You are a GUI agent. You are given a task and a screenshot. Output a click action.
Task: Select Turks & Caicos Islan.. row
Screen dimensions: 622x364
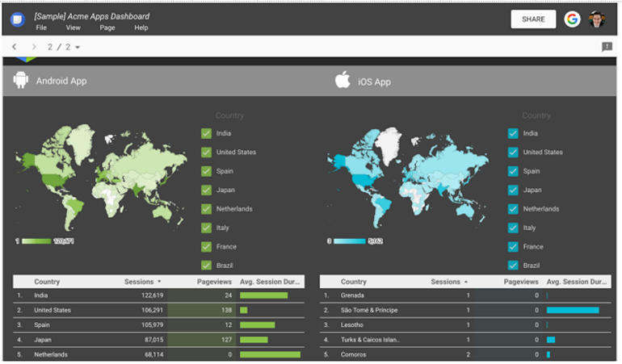(x=465, y=340)
